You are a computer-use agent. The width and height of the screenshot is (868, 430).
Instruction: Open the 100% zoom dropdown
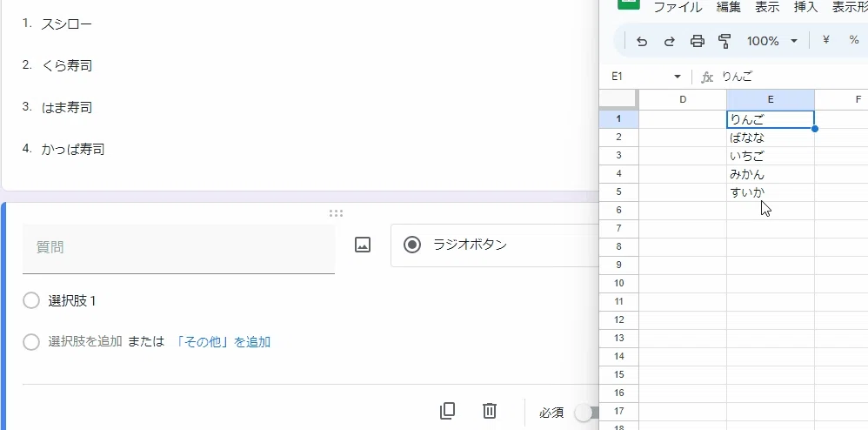[x=771, y=41]
